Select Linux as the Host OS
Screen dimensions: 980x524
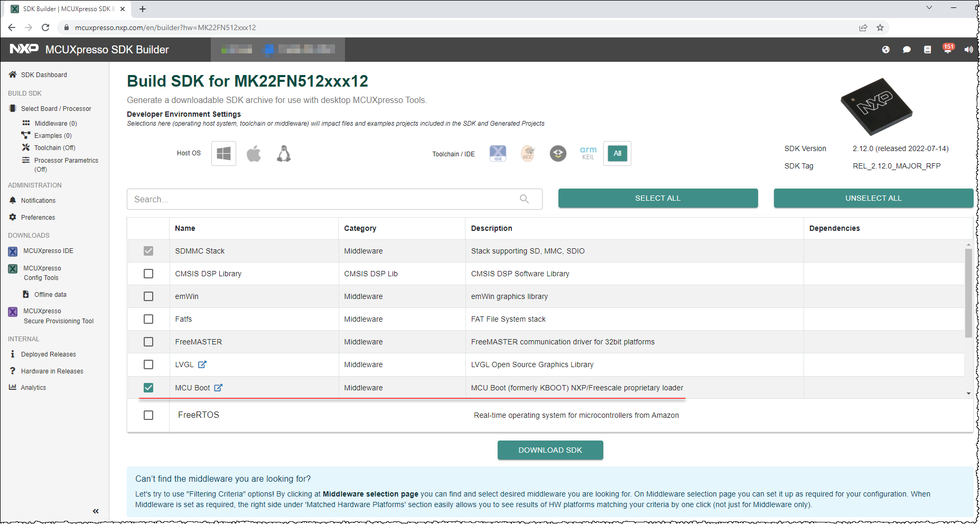click(284, 153)
